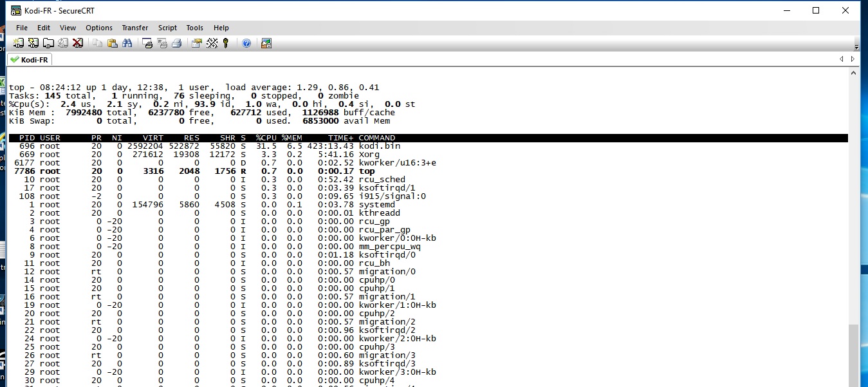Open the File menu
The width and height of the screenshot is (868, 387).
tap(22, 28)
